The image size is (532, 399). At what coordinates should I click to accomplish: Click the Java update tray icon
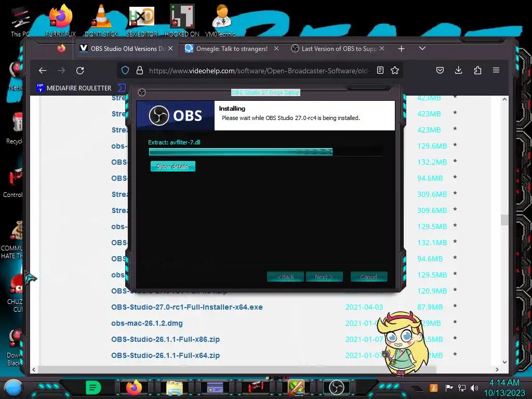click(x=434, y=388)
